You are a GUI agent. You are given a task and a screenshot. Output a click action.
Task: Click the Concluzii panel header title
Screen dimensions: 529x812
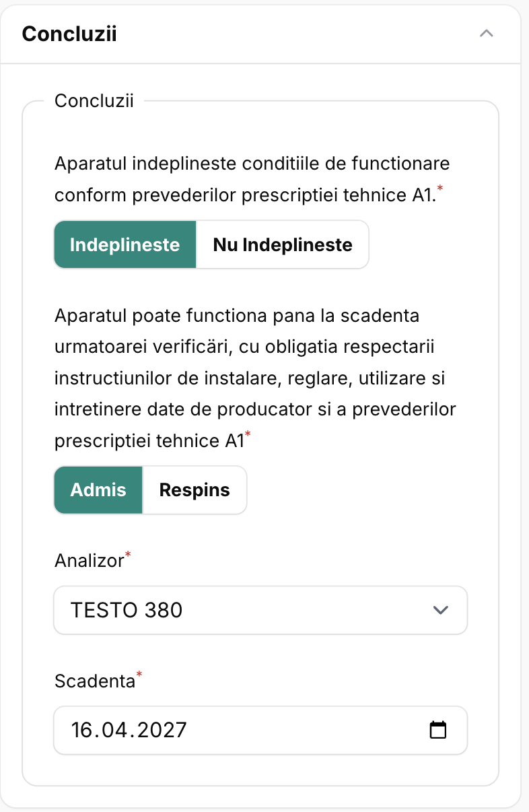(x=69, y=34)
